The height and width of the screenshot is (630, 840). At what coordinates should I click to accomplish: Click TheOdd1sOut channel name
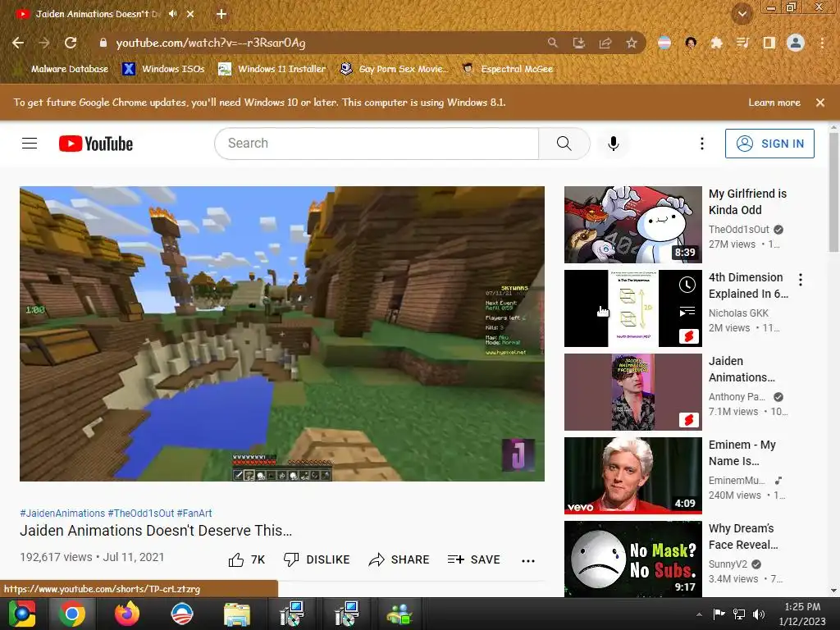coord(739,230)
